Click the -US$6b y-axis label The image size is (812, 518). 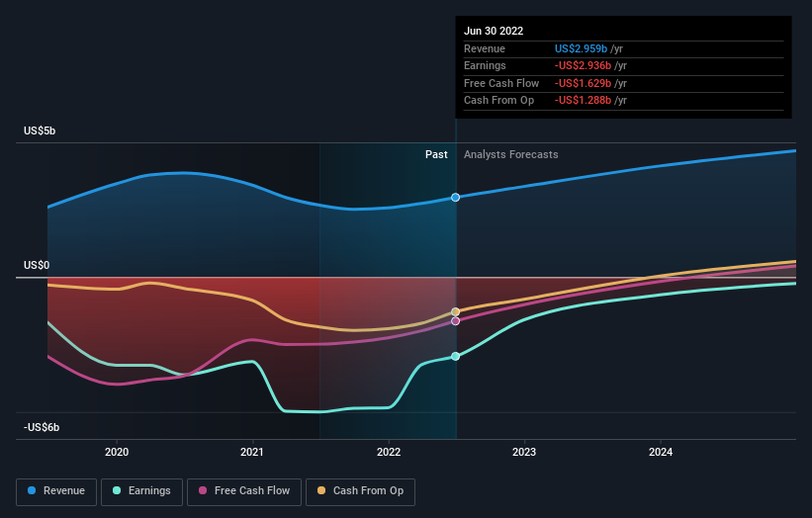coord(42,427)
